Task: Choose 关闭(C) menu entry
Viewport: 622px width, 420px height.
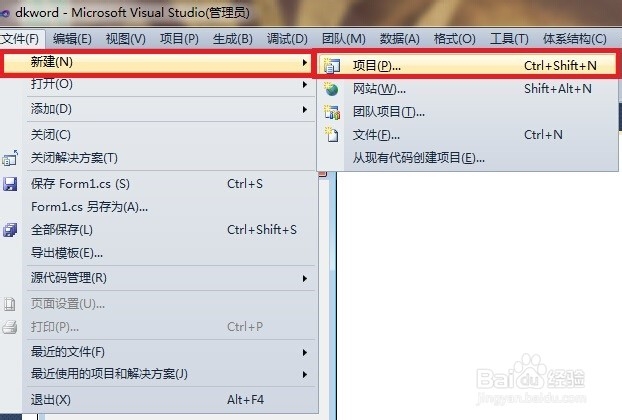Action: point(170,135)
